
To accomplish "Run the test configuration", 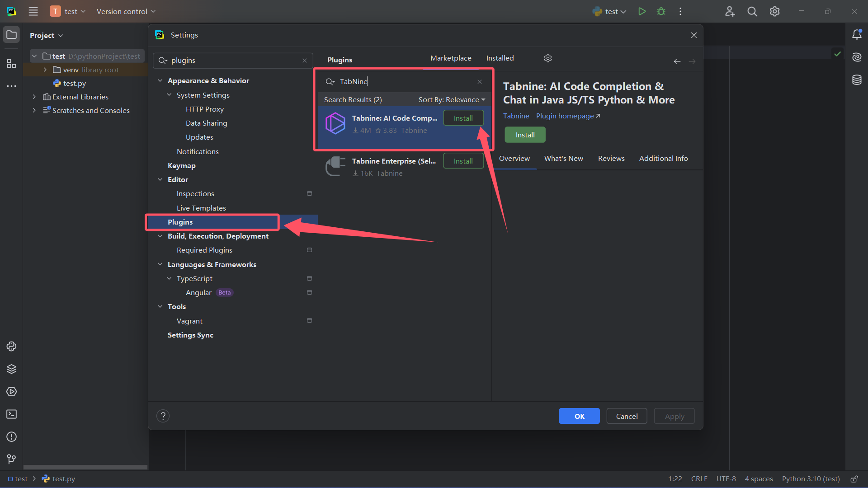I will point(642,11).
